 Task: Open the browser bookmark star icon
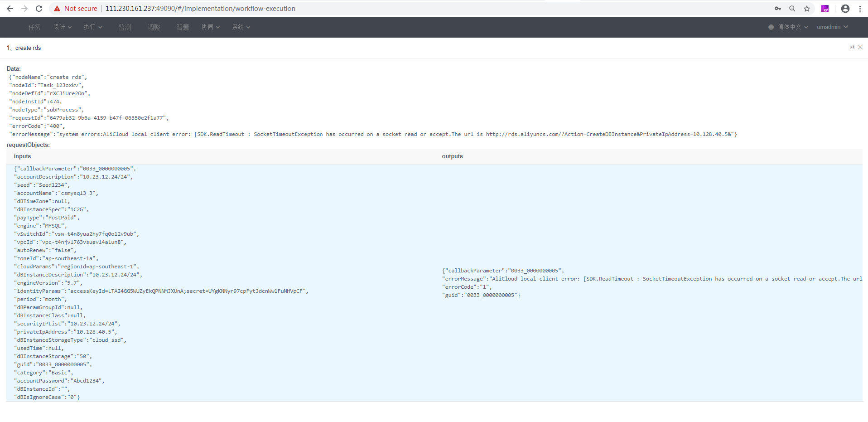(x=807, y=9)
